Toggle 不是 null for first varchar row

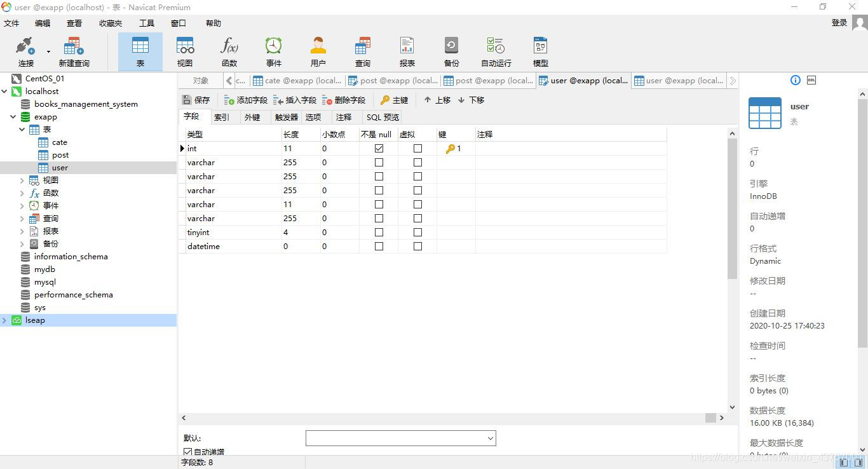(x=379, y=163)
